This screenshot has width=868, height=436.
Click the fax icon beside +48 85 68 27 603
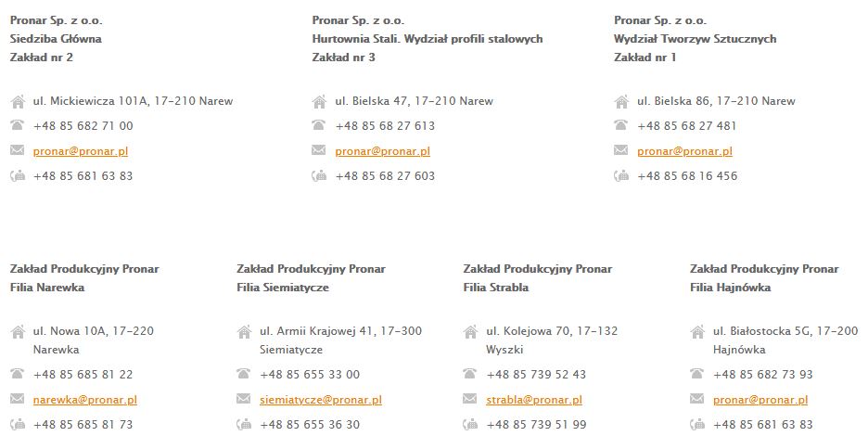tap(320, 175)
